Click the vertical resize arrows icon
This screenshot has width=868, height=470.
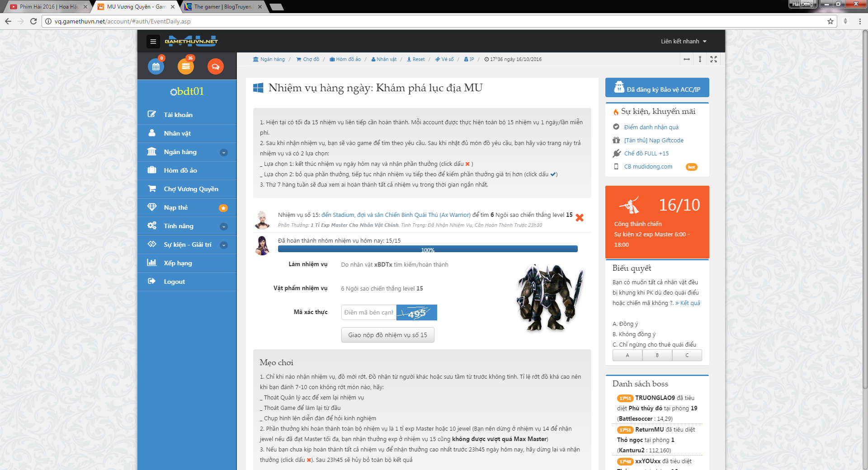pos(700,59)
